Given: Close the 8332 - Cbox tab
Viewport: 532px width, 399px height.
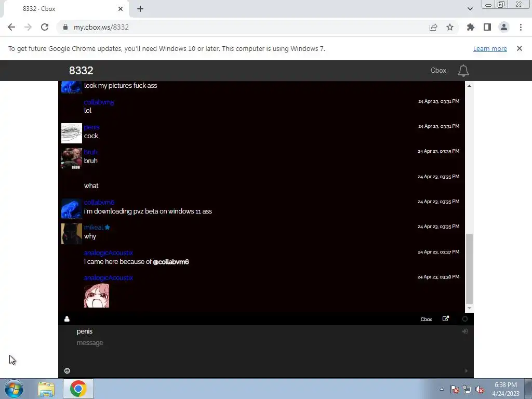Looking at the screenshot, I should [121, 9].
